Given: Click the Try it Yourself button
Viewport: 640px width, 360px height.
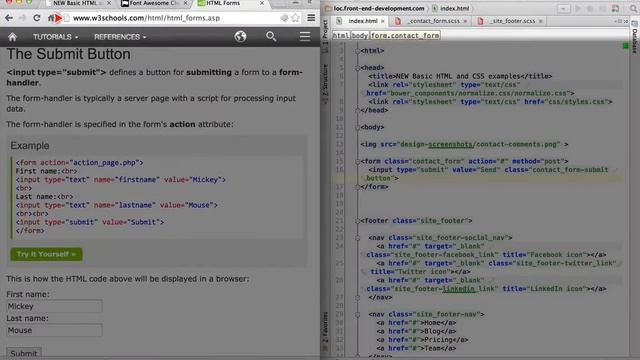Looking at the screenshot, I should tap(47, 254).
